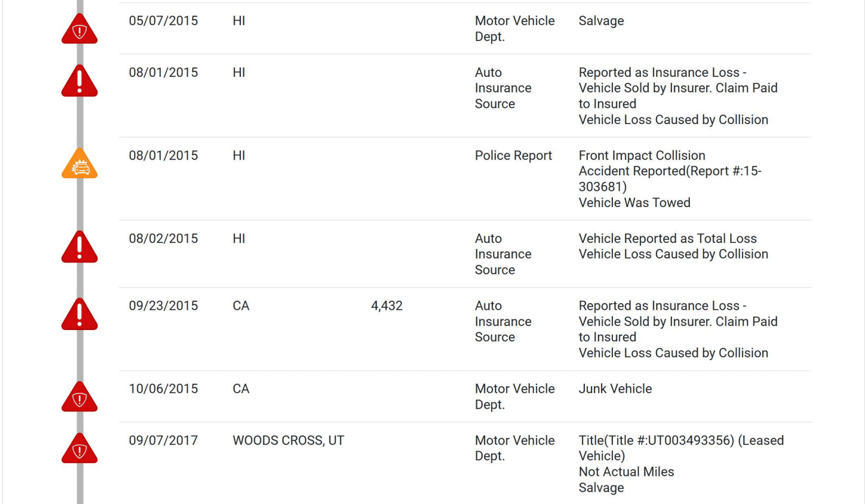This screenshot has width=865, height=504.
Task: Click the Junk Vehicle description
Action: coord(615,389)
